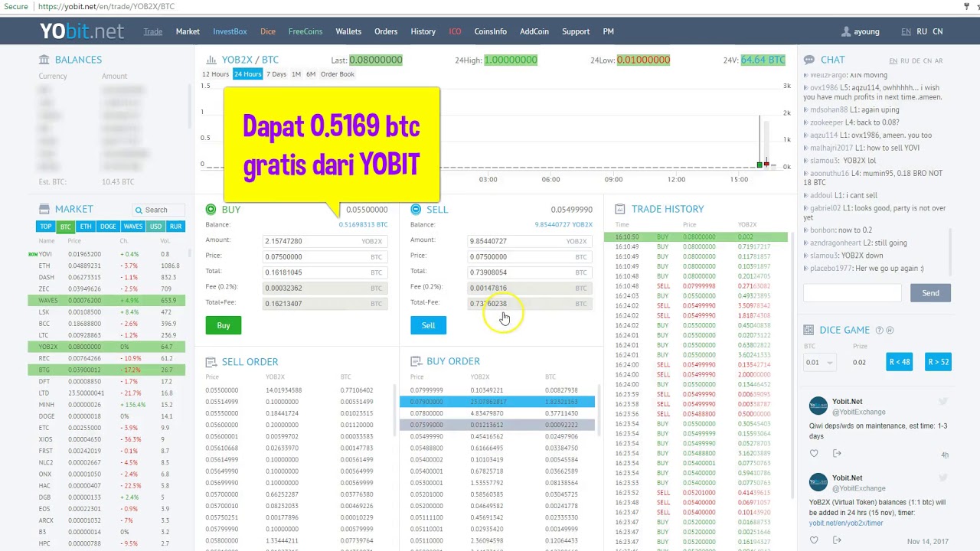Click the 0.51698313 BTC balance link
This screenshot has width=980, height=551.
point(363,225)
